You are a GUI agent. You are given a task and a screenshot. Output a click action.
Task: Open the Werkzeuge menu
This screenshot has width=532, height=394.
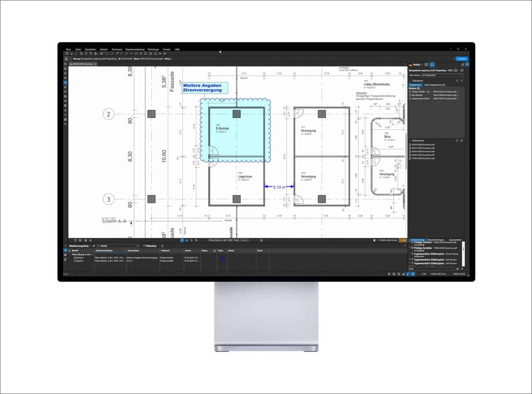(x=153, y=49)
